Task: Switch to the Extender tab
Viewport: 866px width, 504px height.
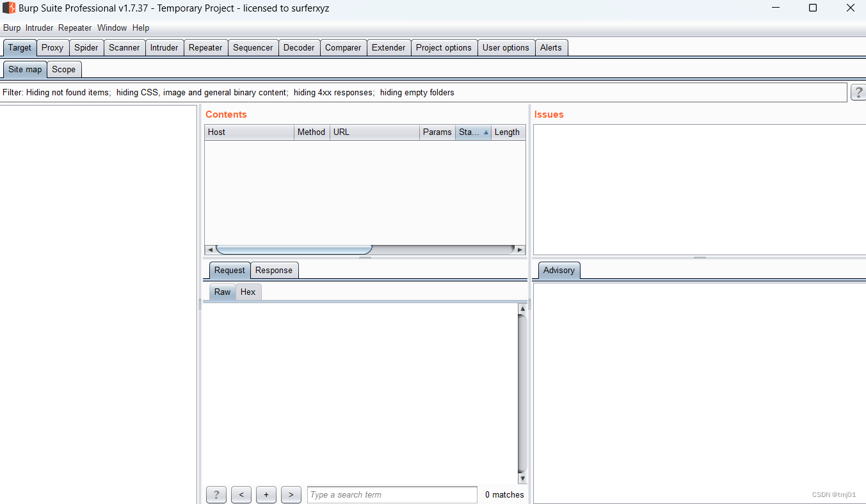Action: (389, 47)
